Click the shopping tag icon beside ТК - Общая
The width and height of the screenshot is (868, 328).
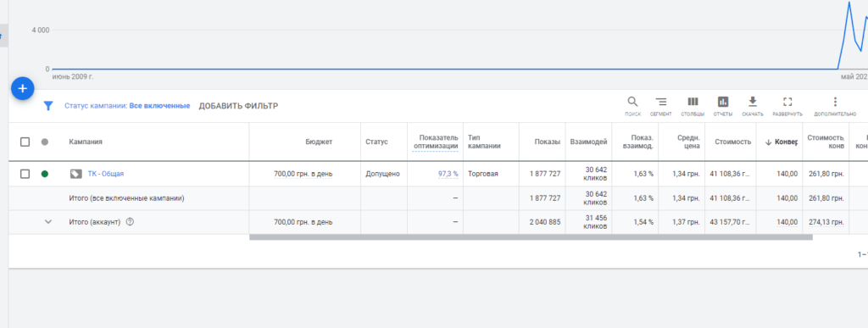tap(75, 174)
